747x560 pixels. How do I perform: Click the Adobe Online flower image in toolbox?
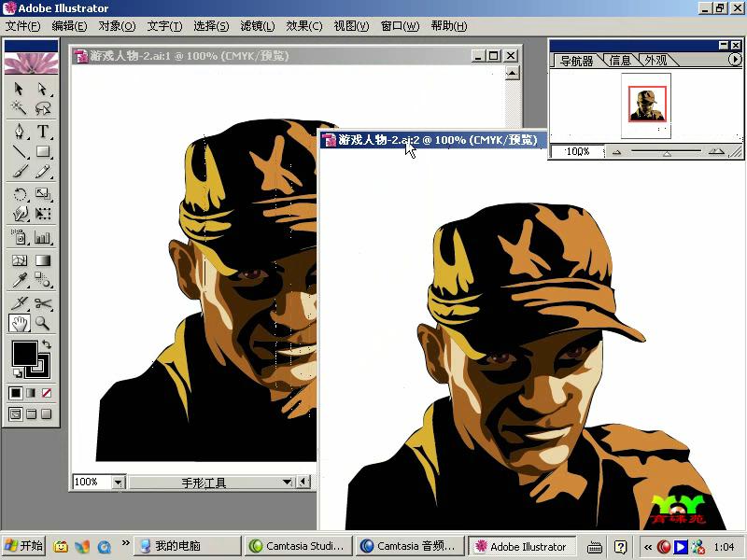(31, 63)
